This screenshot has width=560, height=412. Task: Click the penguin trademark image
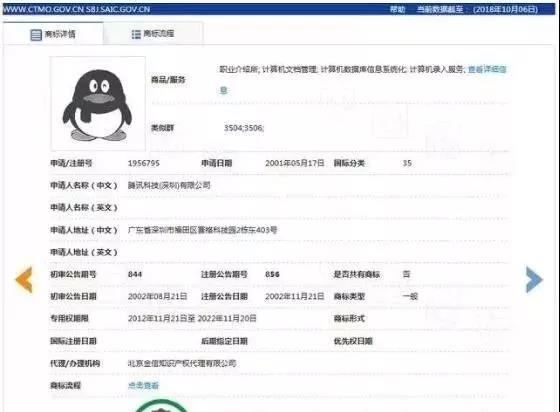tap(98, 104)
